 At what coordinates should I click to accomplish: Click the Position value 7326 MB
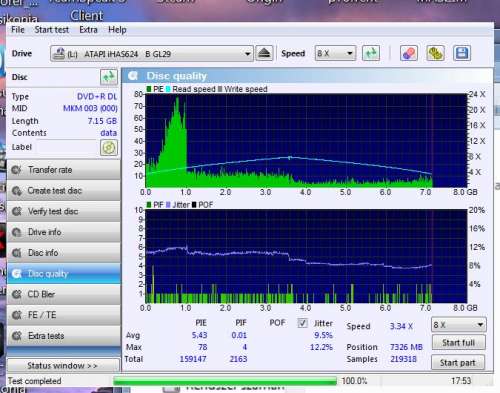[x=406, y=347]
